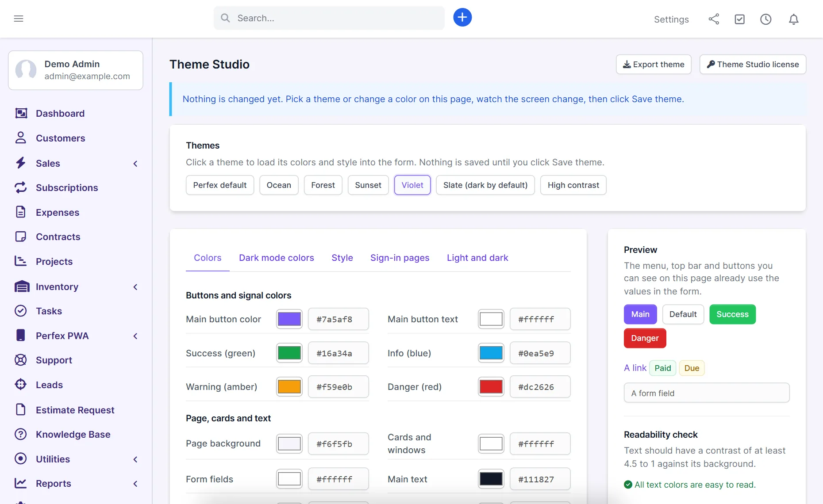Switch to the Light and dark tab
The height and width of the screenshot is (504, 823).
pyautogui.click(x=477, y=258)
